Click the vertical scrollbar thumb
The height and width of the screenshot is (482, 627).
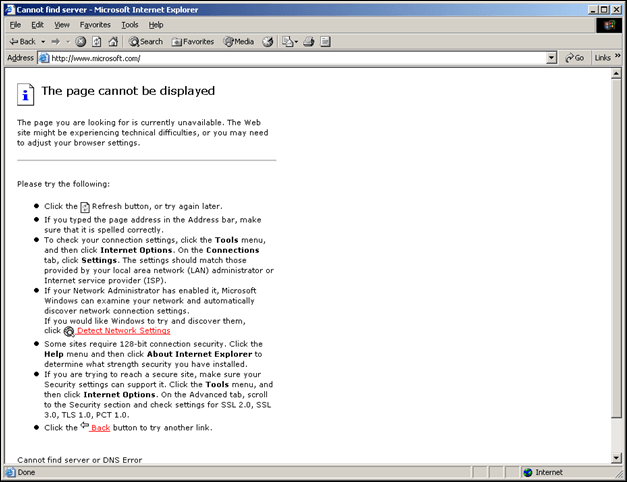tap(616, 249)
